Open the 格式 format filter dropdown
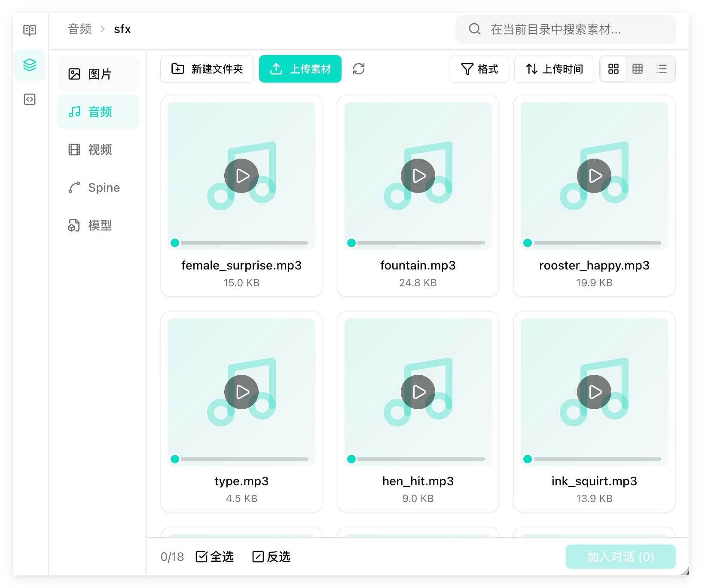 tap(479, 69)
